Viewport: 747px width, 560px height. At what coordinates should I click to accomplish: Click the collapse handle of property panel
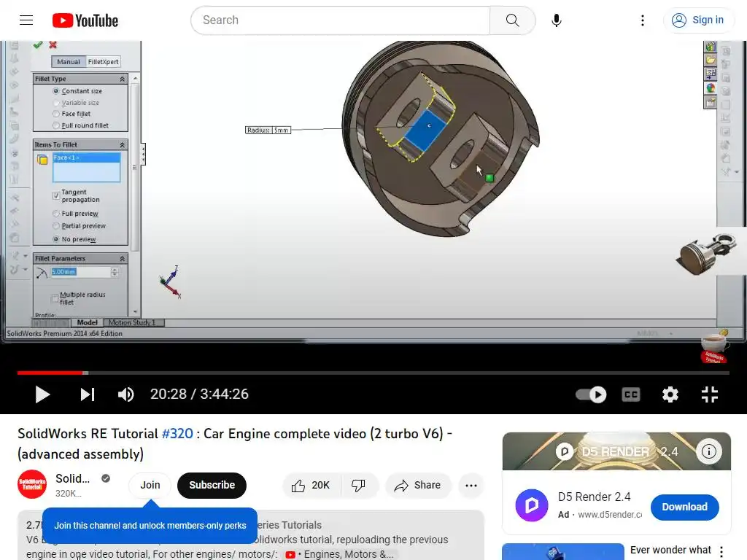tap(143, 155)
